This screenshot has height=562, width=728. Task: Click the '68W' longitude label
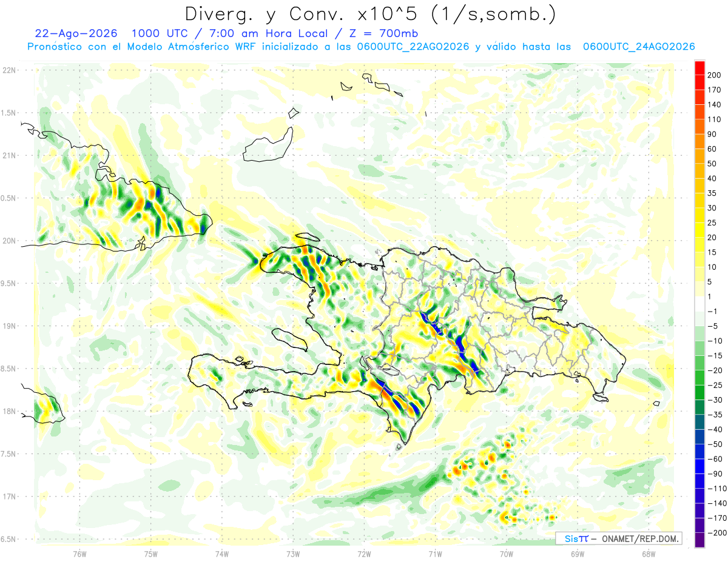pos(649,554)
